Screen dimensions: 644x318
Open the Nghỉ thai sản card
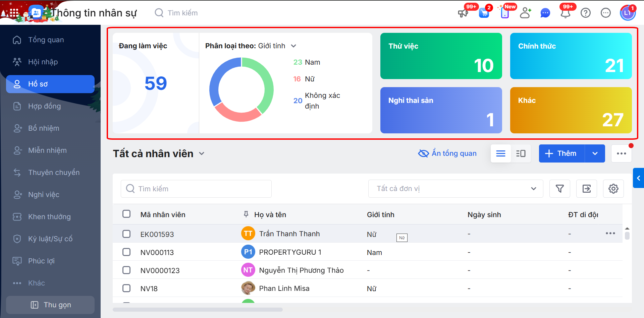pyautogui.click(x=441, y=110)
